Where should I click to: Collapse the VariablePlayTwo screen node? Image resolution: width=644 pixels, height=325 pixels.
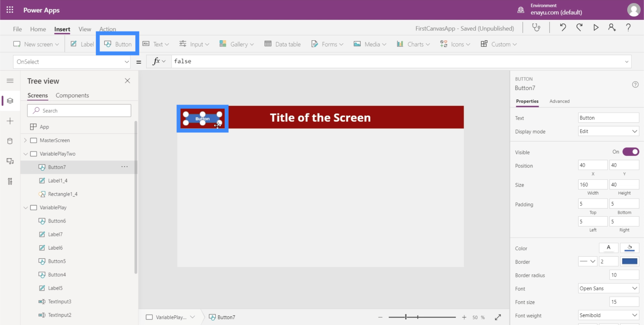tap(25, 154)
